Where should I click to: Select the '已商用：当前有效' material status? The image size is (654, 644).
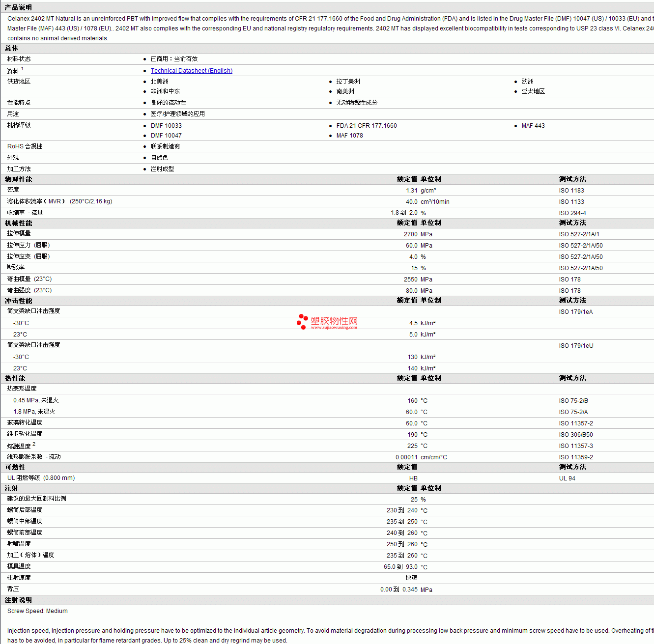coord(174,59)
